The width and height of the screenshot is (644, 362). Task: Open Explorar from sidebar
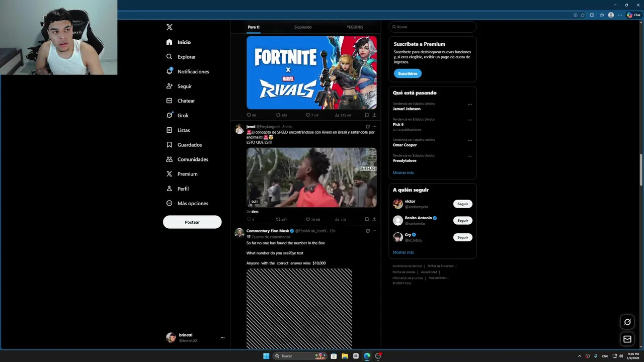[181, 57]
